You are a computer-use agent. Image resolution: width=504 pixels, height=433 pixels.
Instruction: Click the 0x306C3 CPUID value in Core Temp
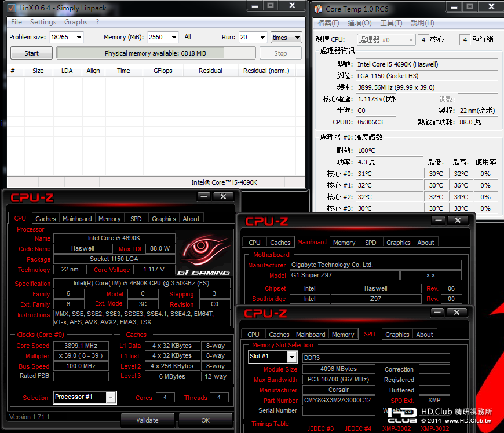(x=376, y=122)
